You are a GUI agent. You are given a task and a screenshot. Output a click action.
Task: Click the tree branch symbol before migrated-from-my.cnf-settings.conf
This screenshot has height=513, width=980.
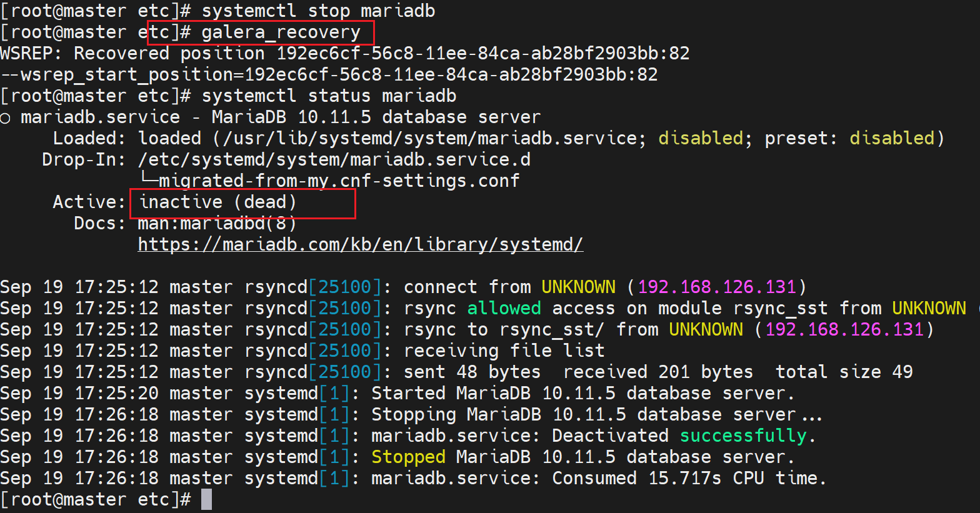pyautogui.click(x=148, y=181)
